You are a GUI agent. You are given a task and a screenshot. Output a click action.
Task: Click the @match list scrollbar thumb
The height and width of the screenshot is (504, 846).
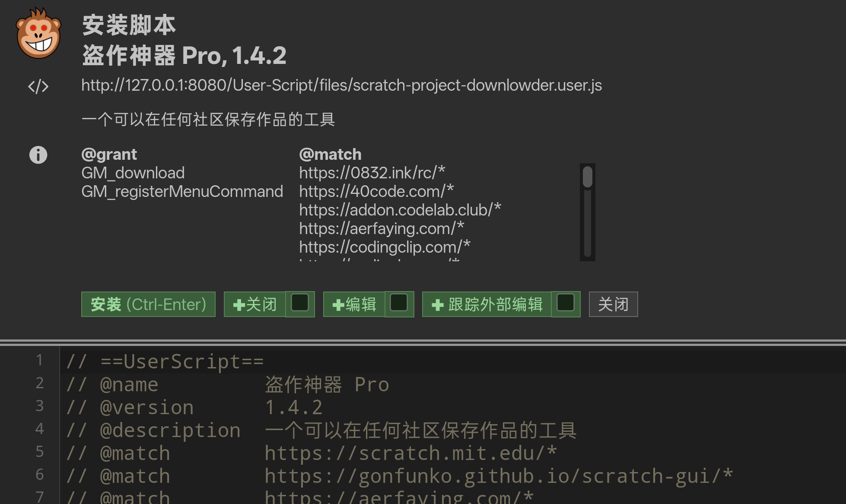tap(588, 177)
